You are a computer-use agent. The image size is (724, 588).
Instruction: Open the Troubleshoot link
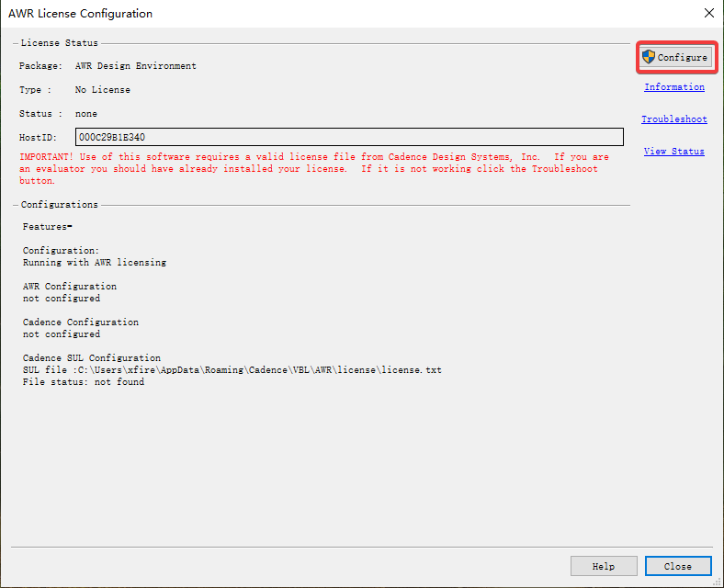(674, 119)
